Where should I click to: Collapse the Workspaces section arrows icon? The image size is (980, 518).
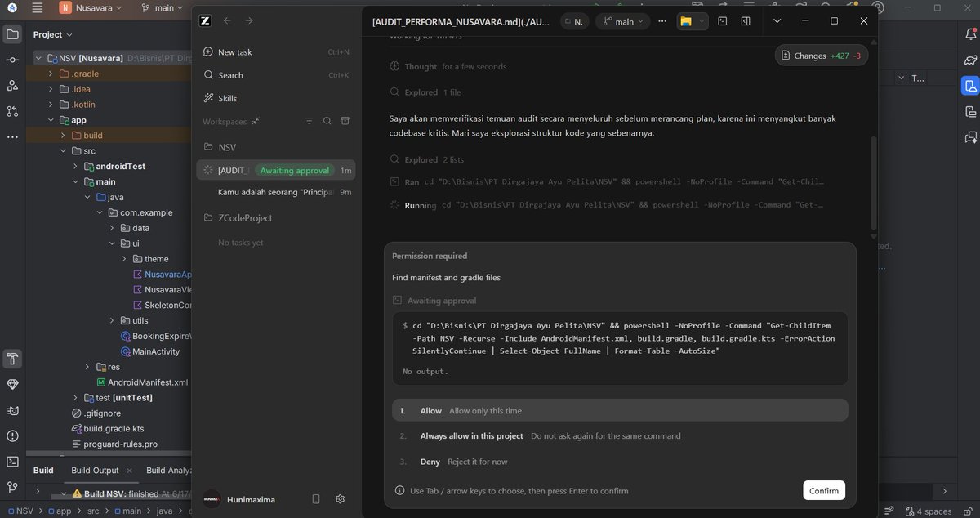256,121
